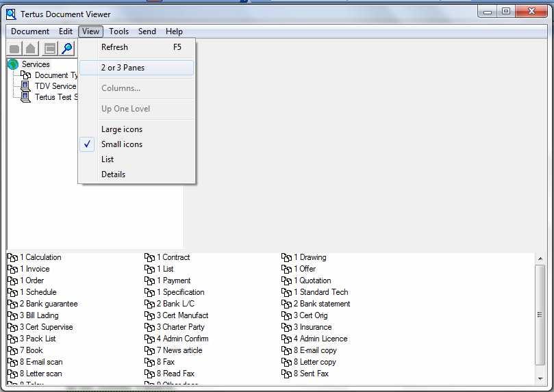Switch view to Details
The width and height of the screenshot is (554, 392).
pyautogui.click(x=137, y=174)
